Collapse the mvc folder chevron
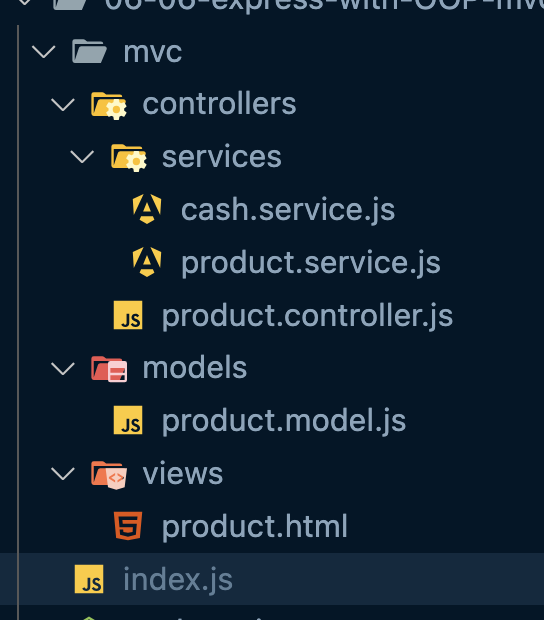The width and height of the screenshot is (544, 620). pyautogui.click(x=43, y=52)
